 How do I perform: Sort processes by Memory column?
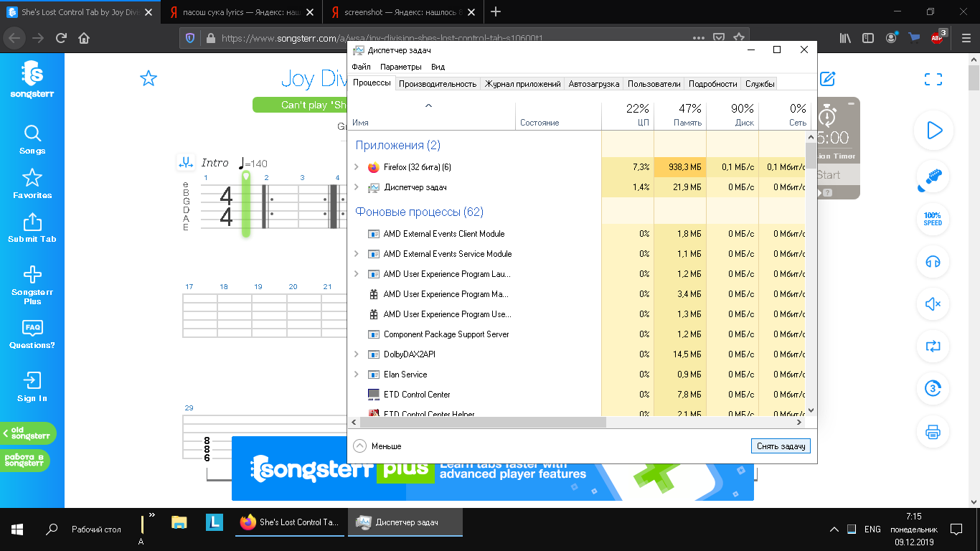680,116
